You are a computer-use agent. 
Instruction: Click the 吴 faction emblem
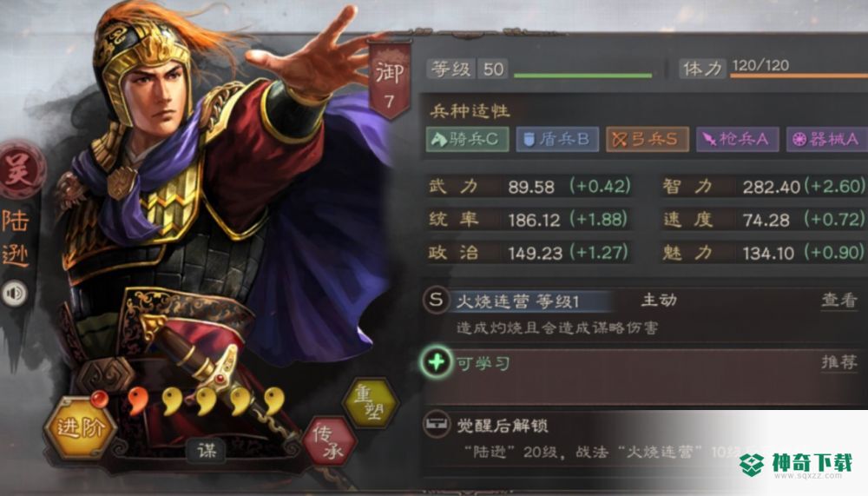pos(19,170)
